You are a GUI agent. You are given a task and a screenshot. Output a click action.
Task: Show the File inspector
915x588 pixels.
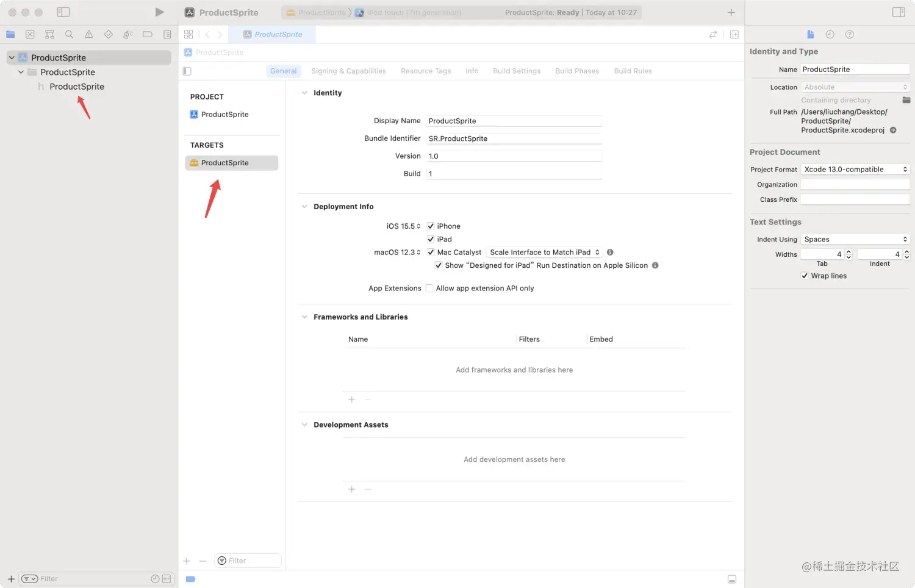(810, 34)
